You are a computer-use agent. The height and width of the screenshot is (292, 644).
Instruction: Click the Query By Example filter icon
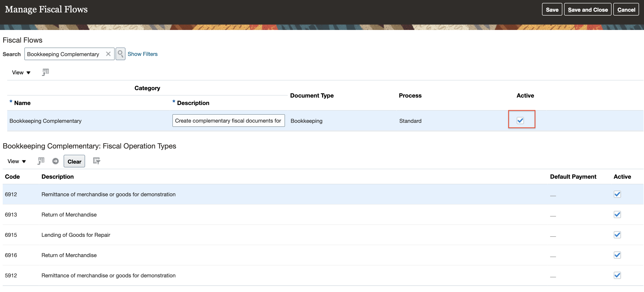click(x=97, y=161)
